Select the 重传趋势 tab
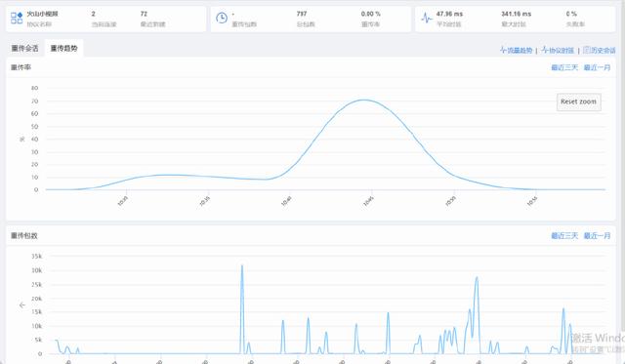The image size is (625, 364). (63, 48)
